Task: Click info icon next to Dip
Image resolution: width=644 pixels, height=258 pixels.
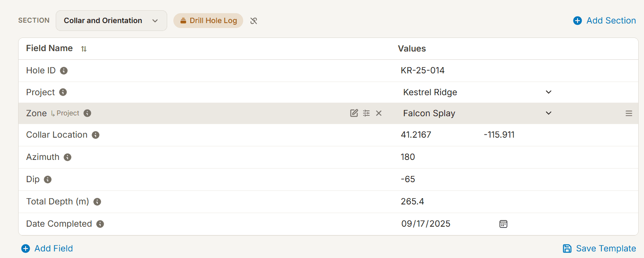Action: pyautogui.click(x=47, y=180)
